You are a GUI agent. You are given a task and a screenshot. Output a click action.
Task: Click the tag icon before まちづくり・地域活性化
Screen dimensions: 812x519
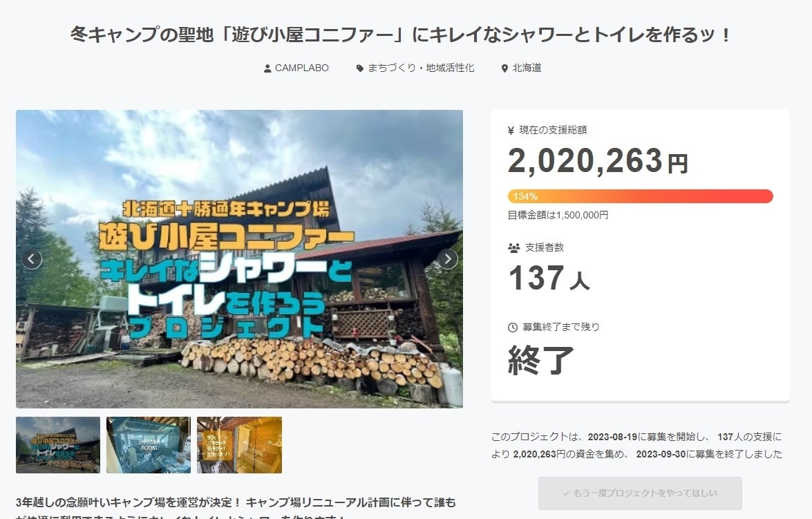(361, 68)
